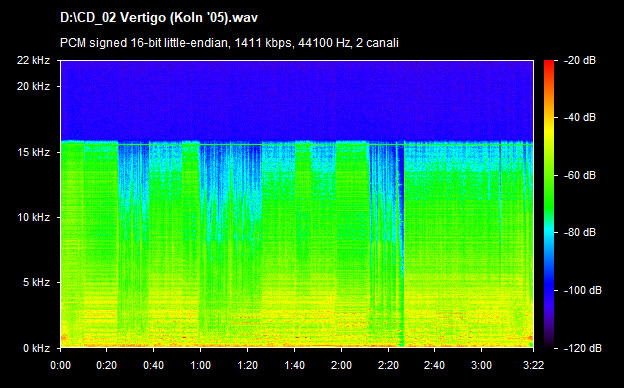Select the 1:40 time marker

coord(294,365)
